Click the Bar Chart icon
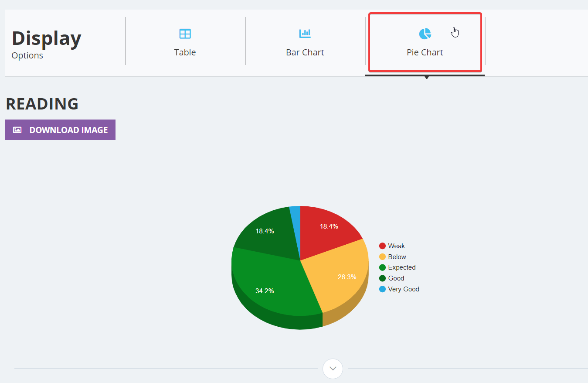This screenshot has height=383, width=588. point(305,34)
